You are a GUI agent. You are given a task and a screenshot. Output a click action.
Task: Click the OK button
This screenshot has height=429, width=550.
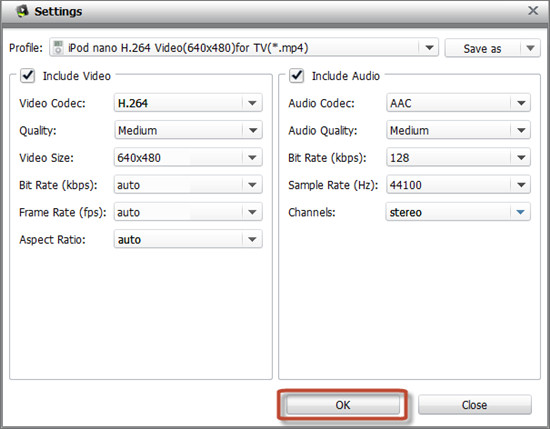pos(343,405)
